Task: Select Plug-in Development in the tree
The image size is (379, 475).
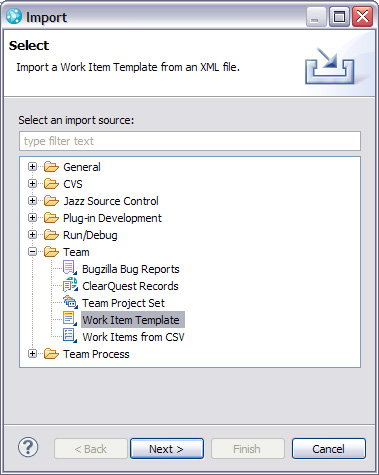Action: [112, 218]
